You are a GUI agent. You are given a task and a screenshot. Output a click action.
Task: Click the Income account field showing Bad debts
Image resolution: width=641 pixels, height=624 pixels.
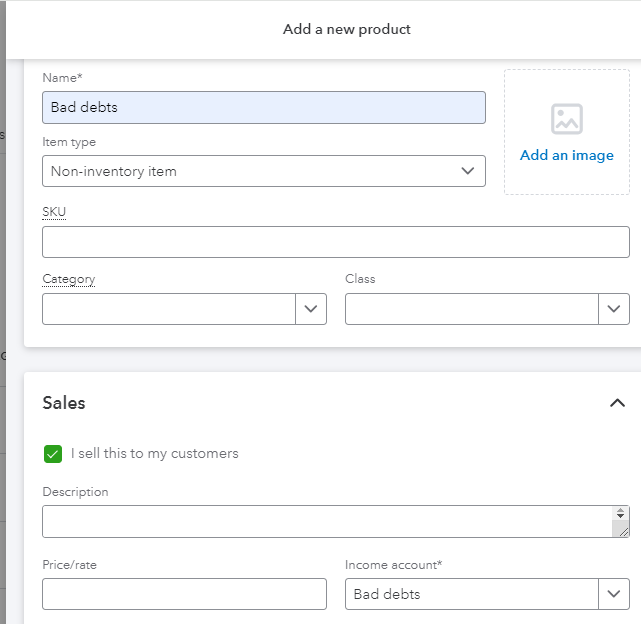point(471,594)
